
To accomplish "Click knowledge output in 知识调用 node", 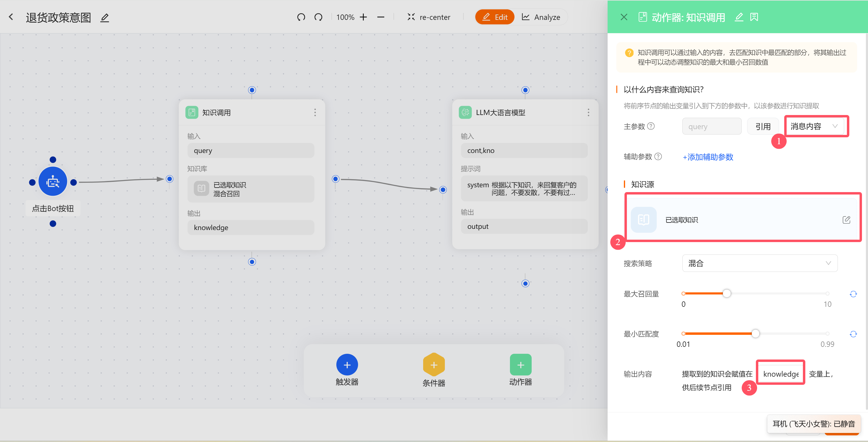I will point(251,228).
